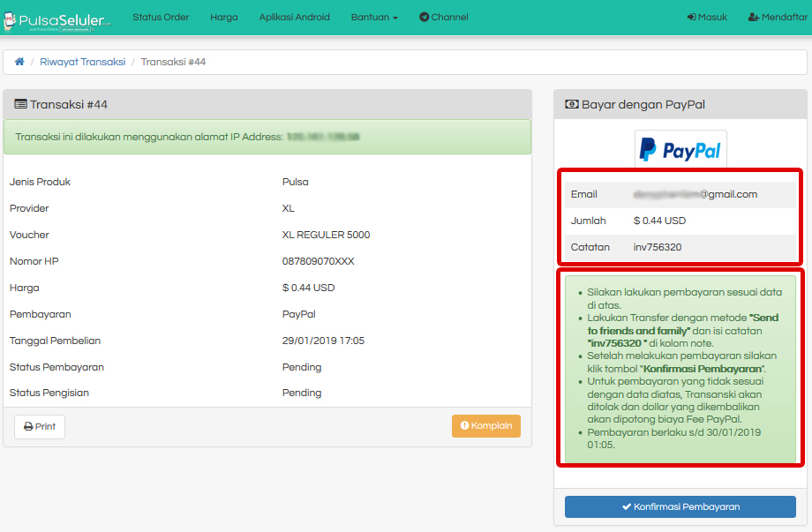Select the voucher value XL REGULER 5000

click(x=326, y=235)
